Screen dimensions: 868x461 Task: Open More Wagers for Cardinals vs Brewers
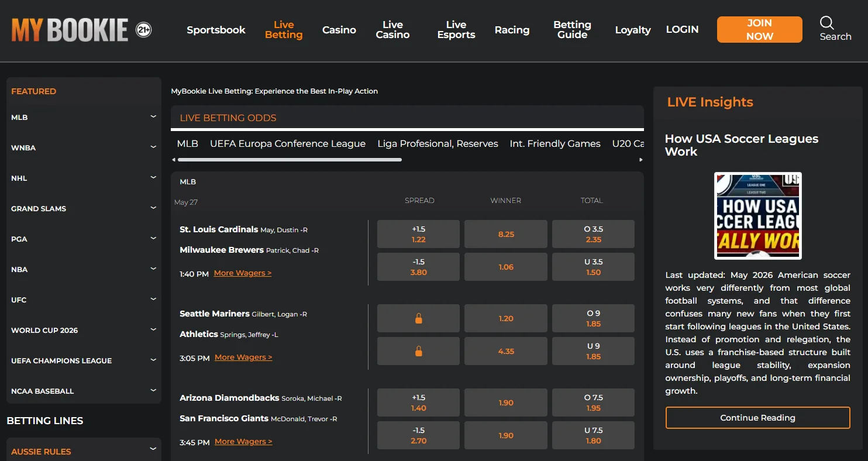click(x=243, y=273)
